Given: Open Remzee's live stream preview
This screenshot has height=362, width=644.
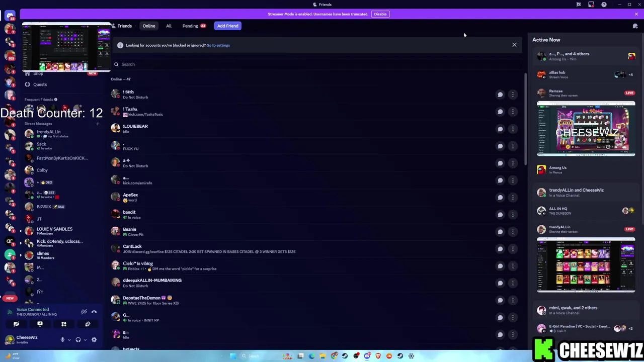Looking at the screenshot, I should pyautogui.click(x=586, y=129).
